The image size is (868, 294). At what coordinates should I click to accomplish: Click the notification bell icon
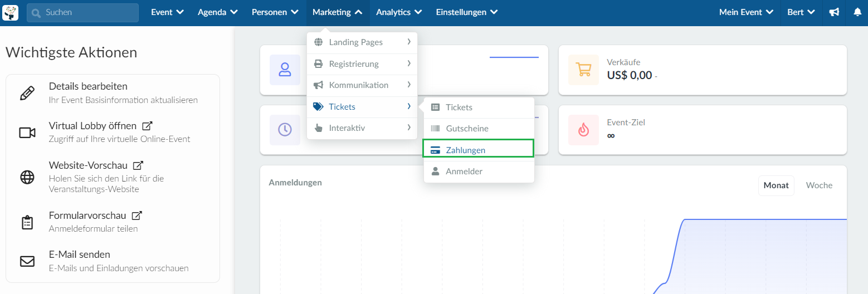pos(857,12)
